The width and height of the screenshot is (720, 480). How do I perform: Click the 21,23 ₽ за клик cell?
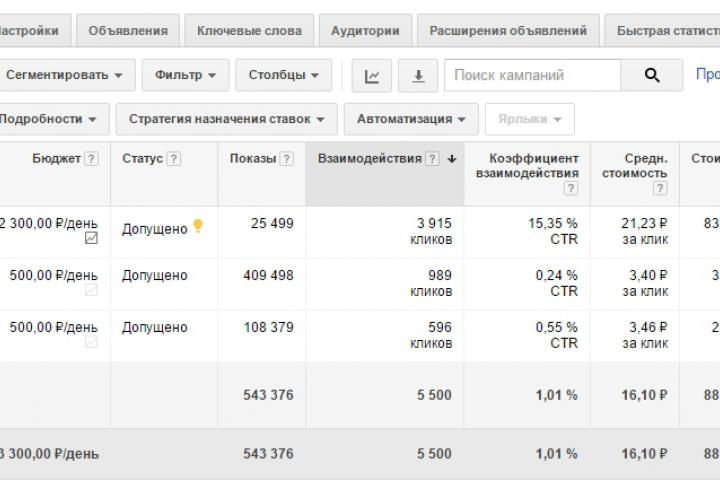pos(645,231)
